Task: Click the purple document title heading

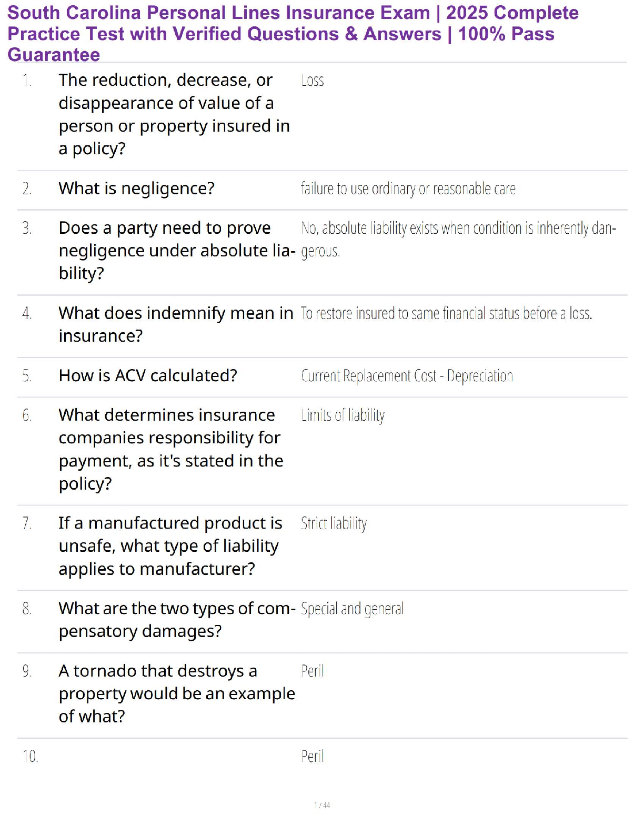Action: (293, 33)
